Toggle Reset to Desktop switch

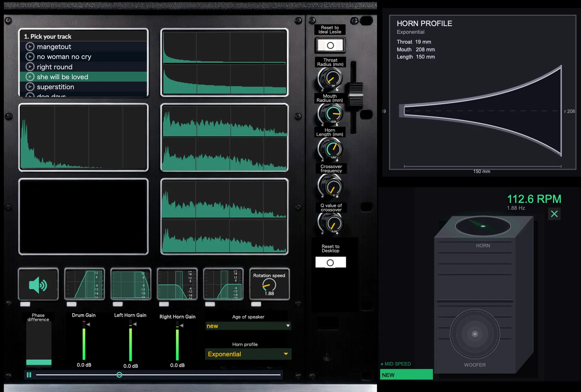pyautogui.click(x=330, y=263)
